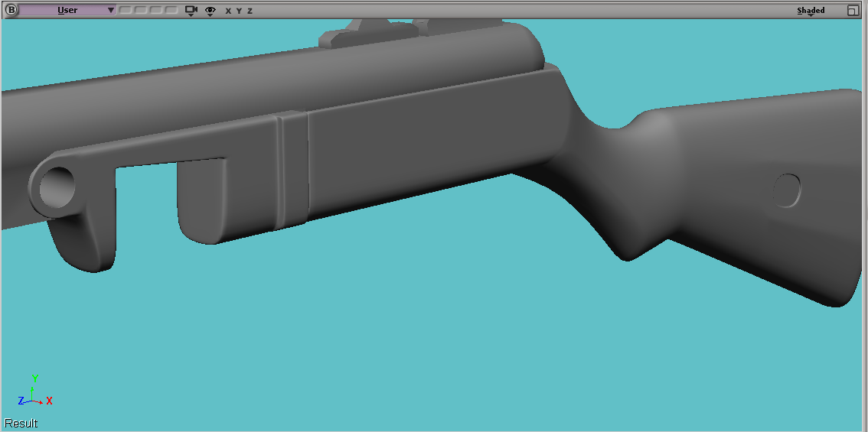
Task: Click the second memo camera box
Action: 141,10
